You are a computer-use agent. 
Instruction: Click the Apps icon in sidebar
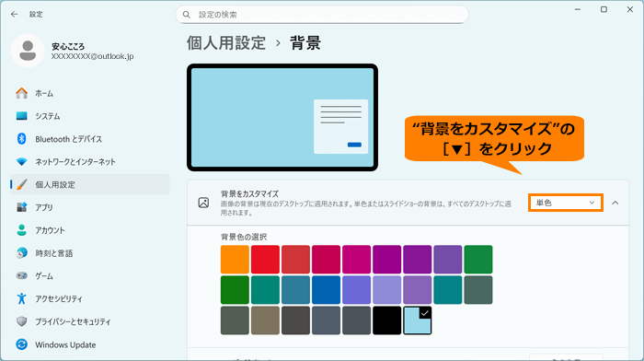point(22,207)
